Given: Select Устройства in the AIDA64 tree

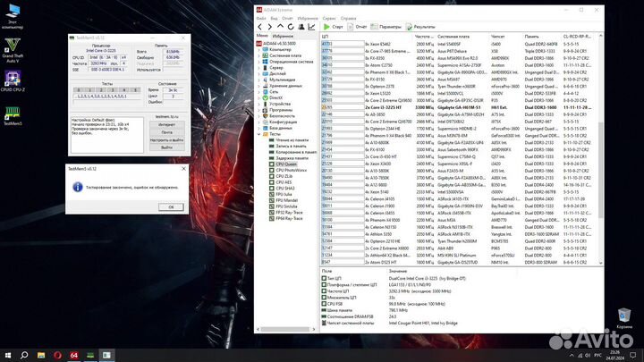Looking at the screenshot, I should 280,104.
